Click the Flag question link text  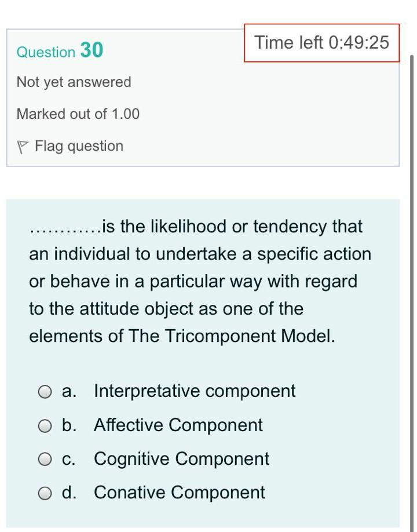[79, 146]
